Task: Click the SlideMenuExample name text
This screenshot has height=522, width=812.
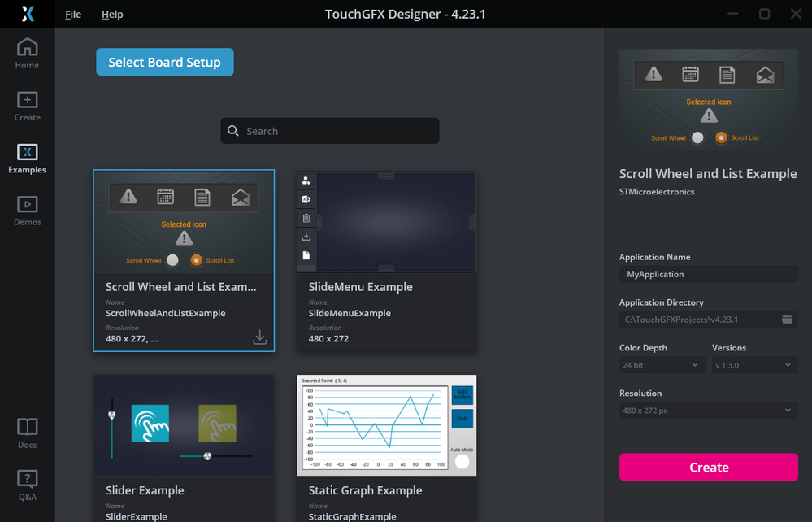Action: coord(350,313)
